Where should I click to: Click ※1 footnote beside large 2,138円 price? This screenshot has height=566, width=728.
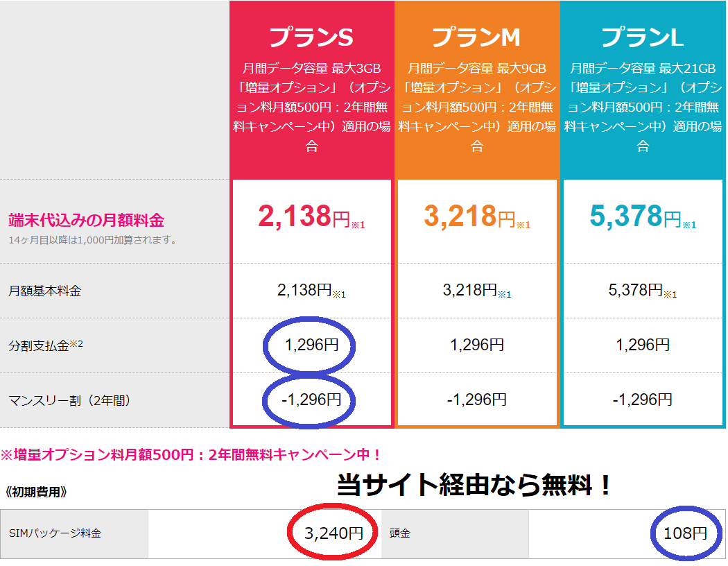click(358, 225)
